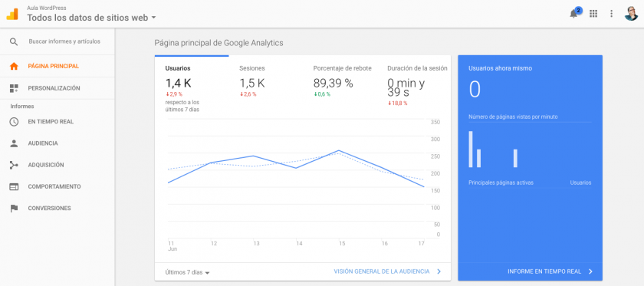The image size is (644, 286).
Task: Select the Duración de la sesión metric tab
Action: (417, 68)
